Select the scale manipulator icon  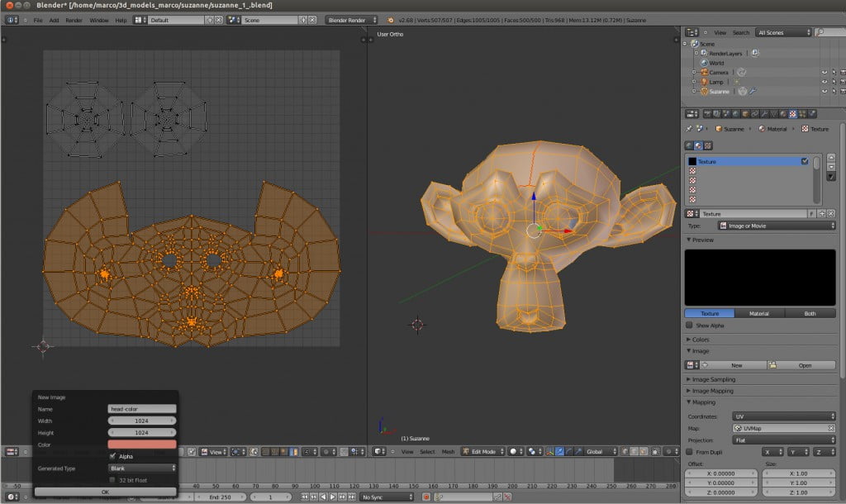click(x=579, y=452)
